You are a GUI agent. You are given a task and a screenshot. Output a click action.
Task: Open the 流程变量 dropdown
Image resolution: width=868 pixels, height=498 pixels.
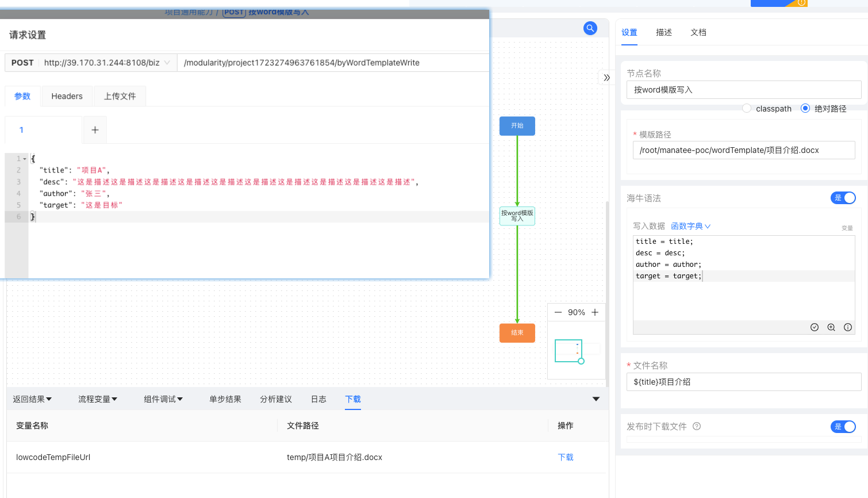point(98,399)
